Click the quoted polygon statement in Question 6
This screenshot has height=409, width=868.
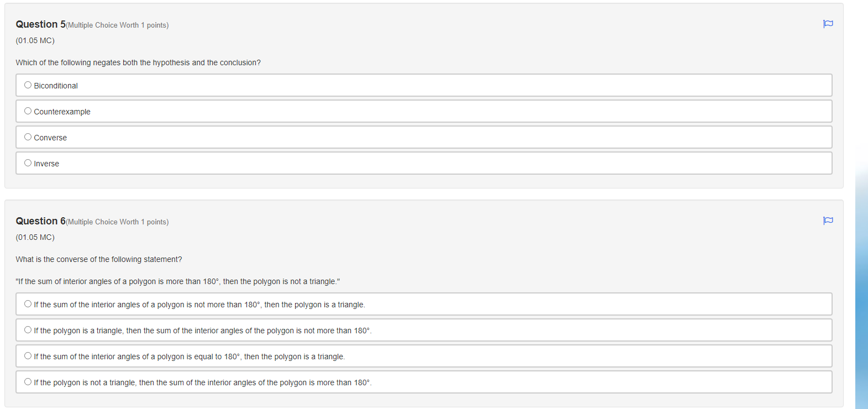pos(178,281)
